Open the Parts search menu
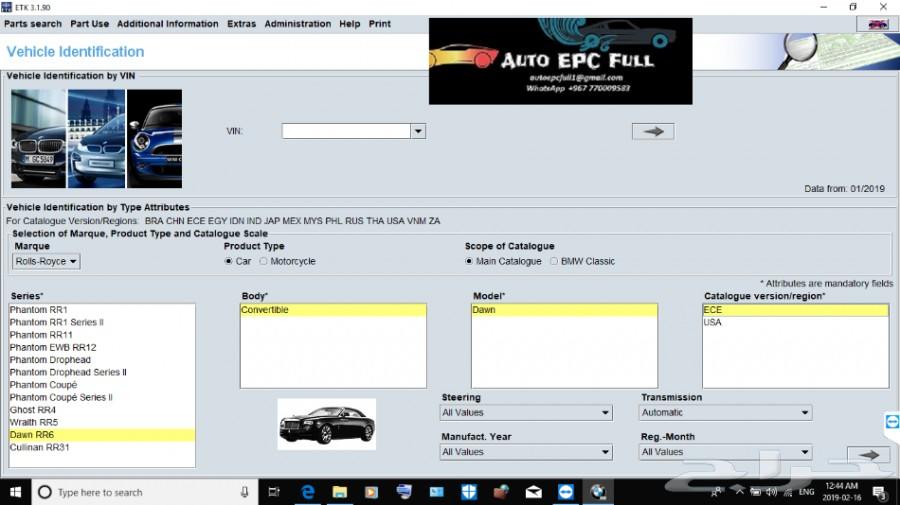The width and height of the screenshot is (900, 505). pyautogui.click(x=33, y=24)
